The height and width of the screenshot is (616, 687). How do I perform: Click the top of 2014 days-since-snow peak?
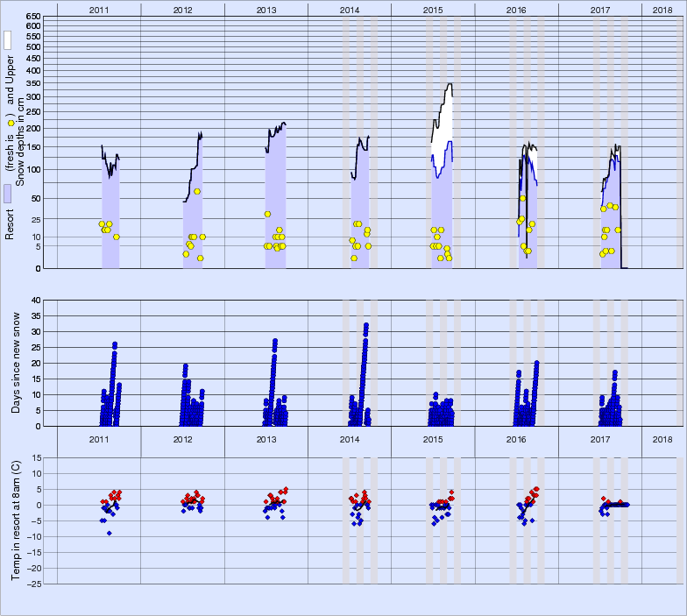coord(365,325)
